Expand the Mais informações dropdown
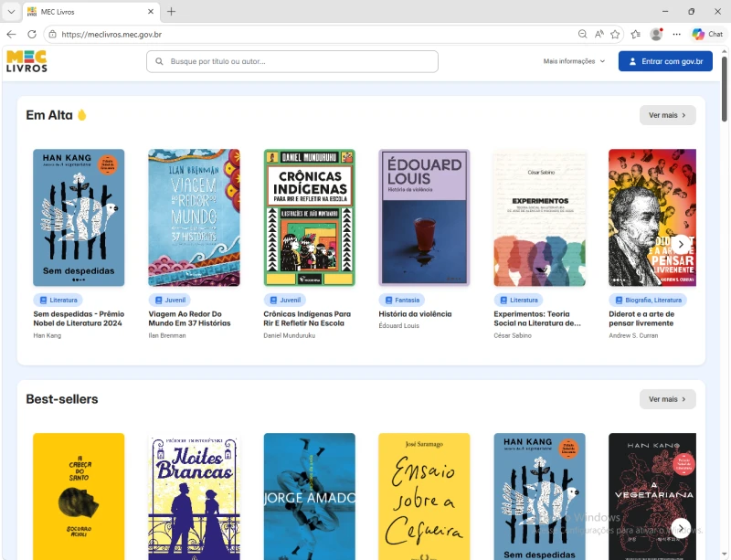The width and height of the screenshot is (731, 560). [x=574, y=61]
